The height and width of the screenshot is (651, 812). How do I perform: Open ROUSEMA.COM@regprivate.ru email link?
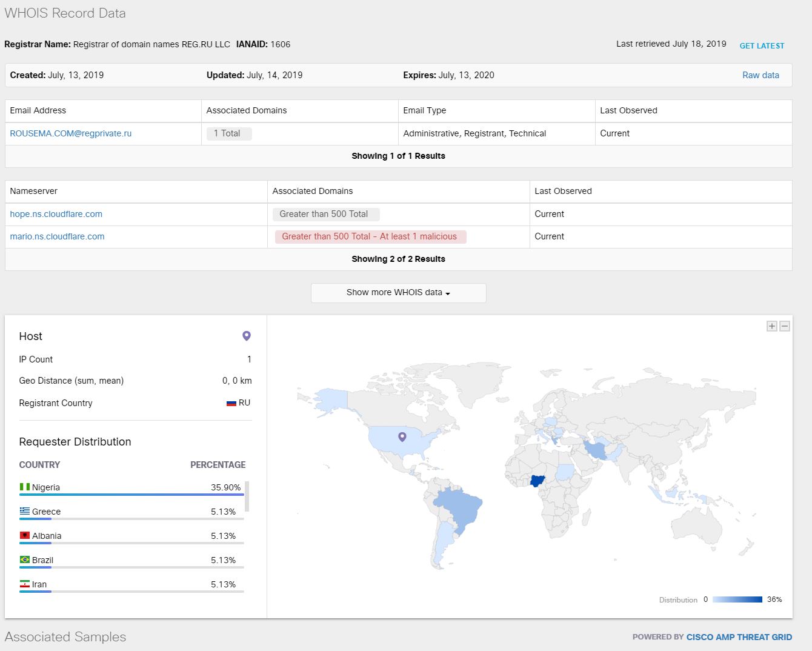coord(71,133)
